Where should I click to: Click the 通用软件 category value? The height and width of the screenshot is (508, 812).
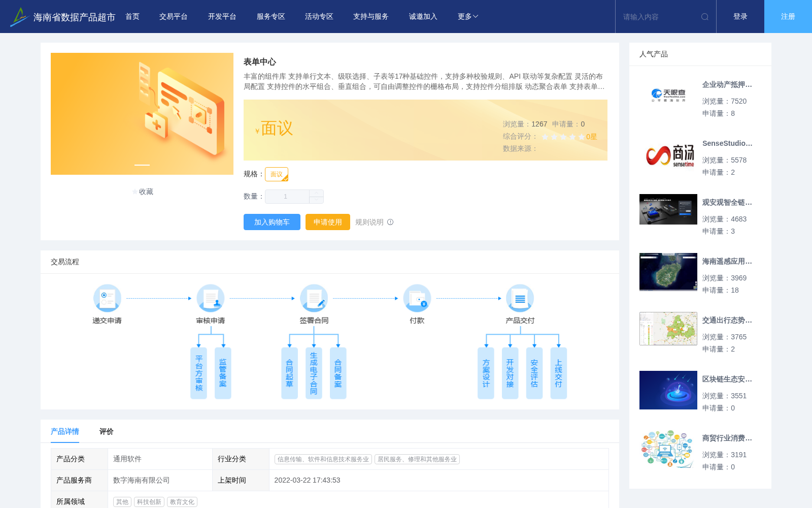[x=127, y=459]
